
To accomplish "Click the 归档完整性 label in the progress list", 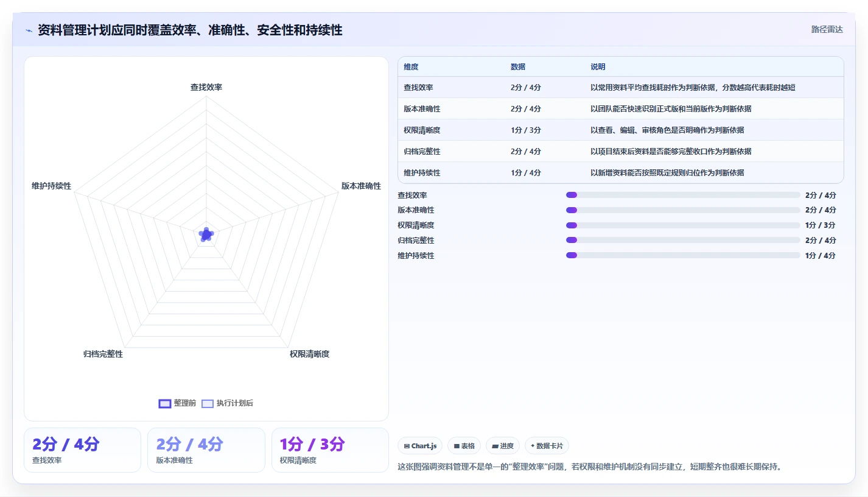I will point(416,241).
